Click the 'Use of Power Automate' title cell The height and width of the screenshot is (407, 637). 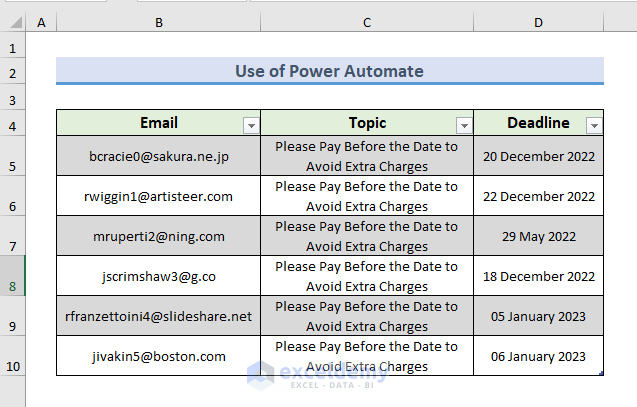[330, 71]
